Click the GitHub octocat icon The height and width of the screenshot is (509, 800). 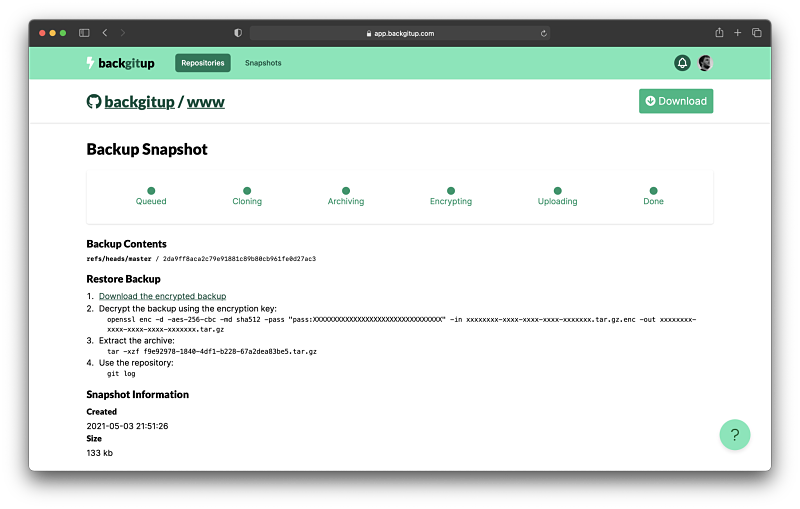[x=94, y=102]
